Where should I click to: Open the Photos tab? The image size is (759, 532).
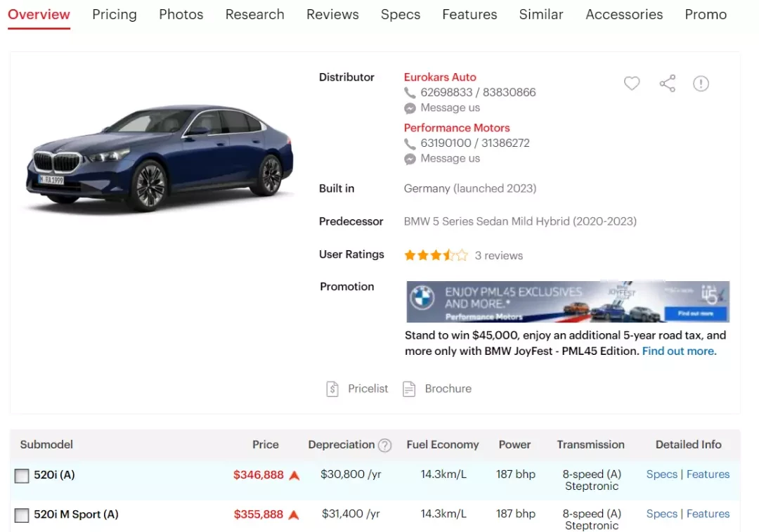click(x=181, y=15)
